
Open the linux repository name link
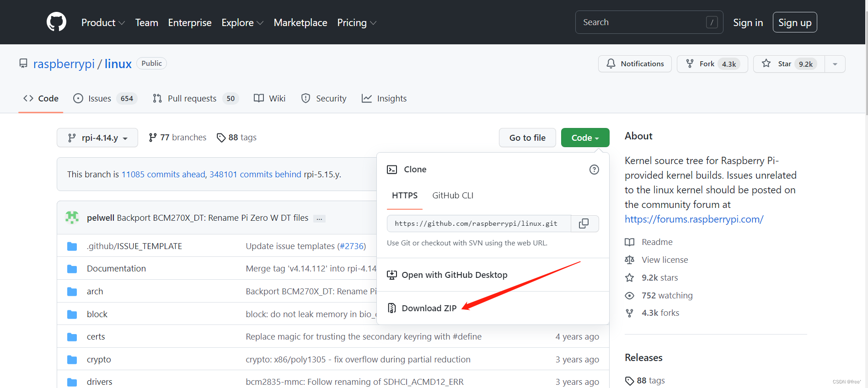tap(118, 64)
